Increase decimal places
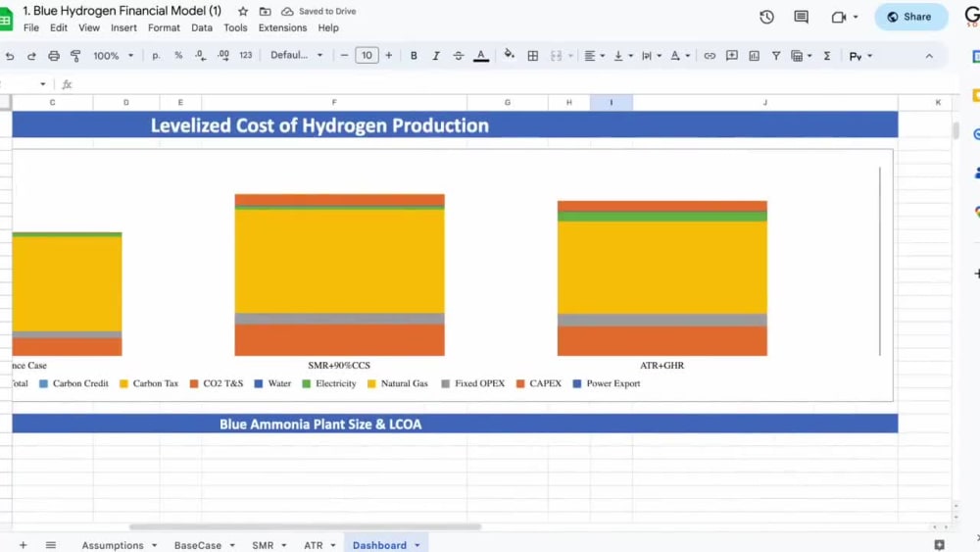Screen dimensions: 980x552 (223, 56)
